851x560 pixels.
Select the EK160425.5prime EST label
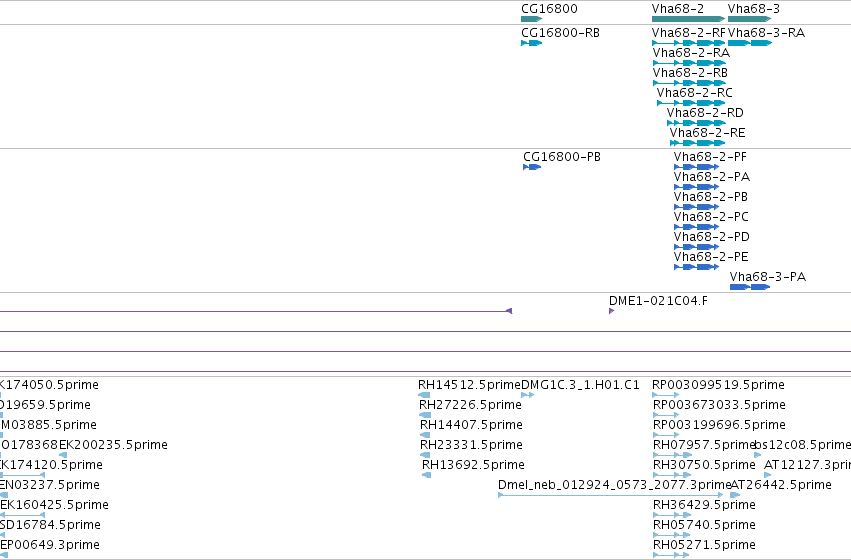pyautogui.click(x=54, y=505)
